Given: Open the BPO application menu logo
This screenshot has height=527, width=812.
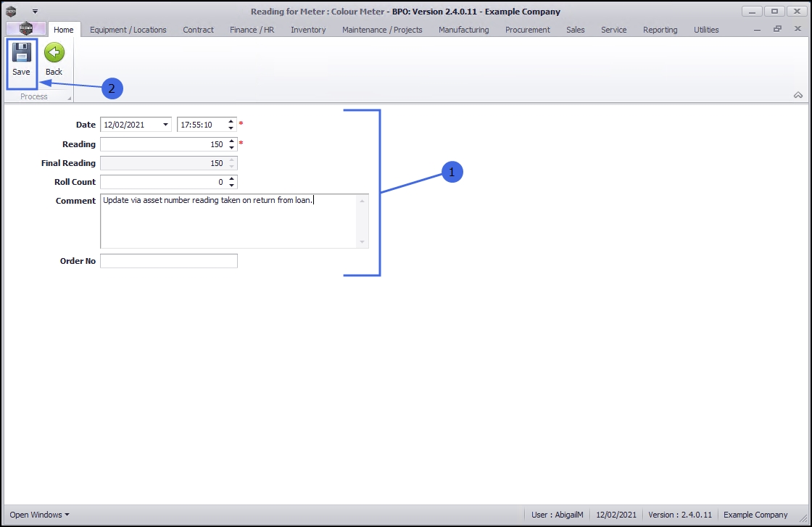Looking at the screenshot, I should pos(26,29).
